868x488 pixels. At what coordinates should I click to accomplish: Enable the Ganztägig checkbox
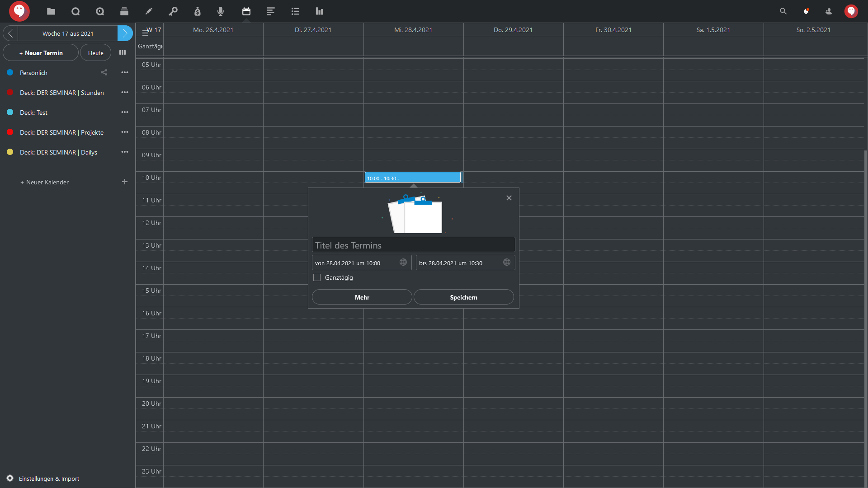[x=317, y=277]
